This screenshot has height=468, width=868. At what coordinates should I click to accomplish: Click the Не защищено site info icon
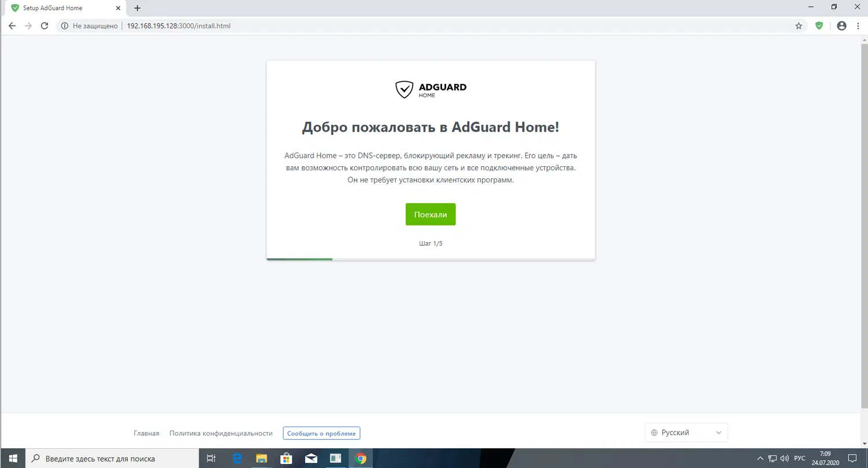(x=64, y=26)
